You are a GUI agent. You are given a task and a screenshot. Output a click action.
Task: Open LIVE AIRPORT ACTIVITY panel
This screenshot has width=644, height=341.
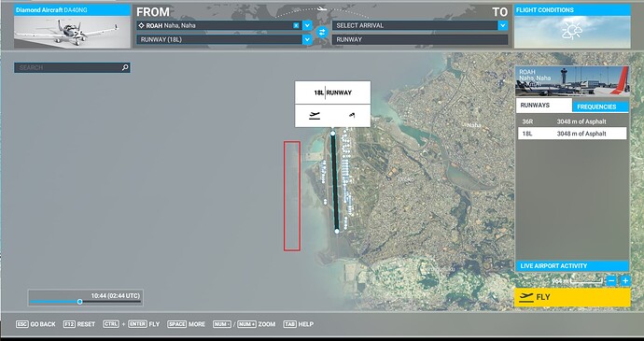click(x=572, y=266)
